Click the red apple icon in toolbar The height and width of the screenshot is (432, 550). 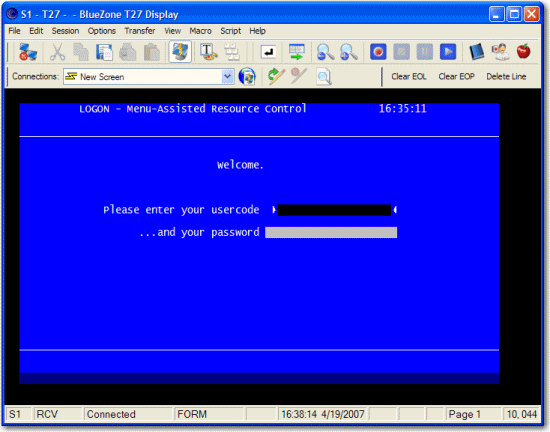pos(523,52)
